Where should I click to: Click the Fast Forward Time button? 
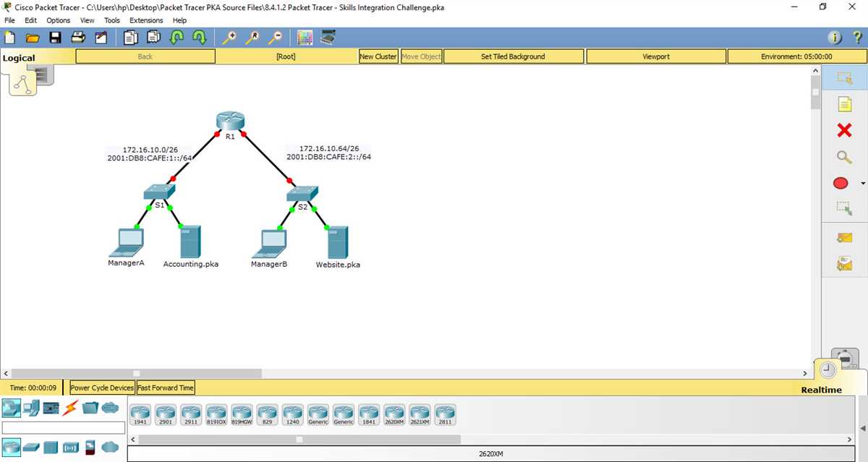166,388
